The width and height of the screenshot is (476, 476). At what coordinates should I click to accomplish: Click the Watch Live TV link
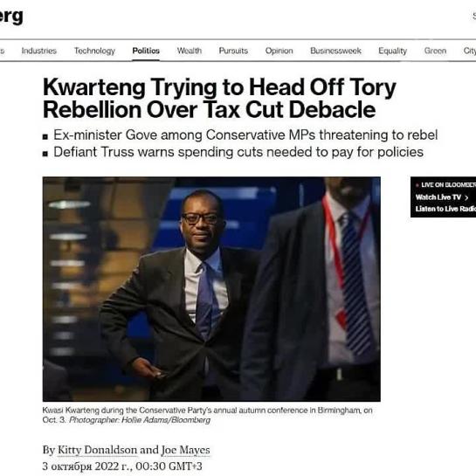click(438, 197)
